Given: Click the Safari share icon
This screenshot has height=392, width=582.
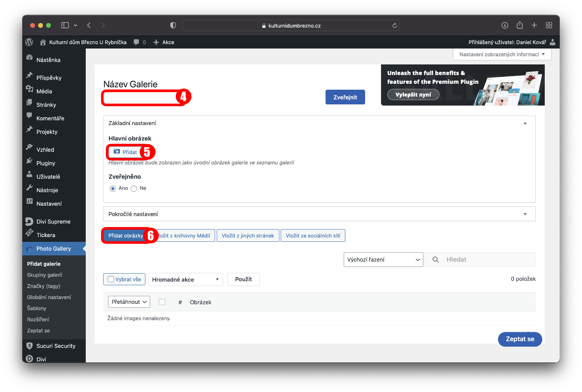Looking at the screenshot, I should pos(520,25).
